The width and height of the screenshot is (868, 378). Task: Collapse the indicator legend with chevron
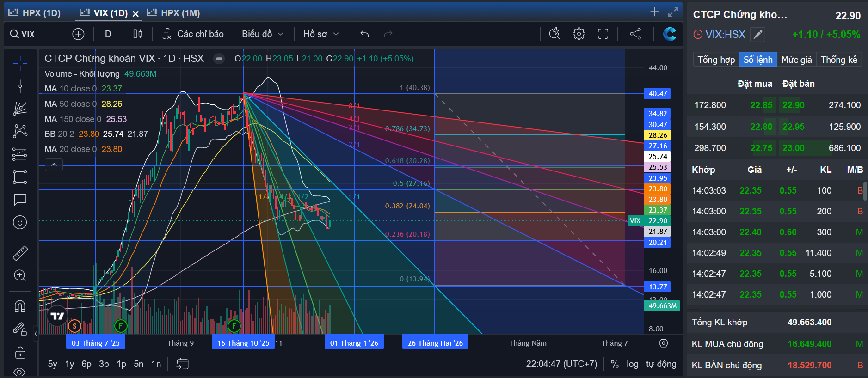click(54, 165)
